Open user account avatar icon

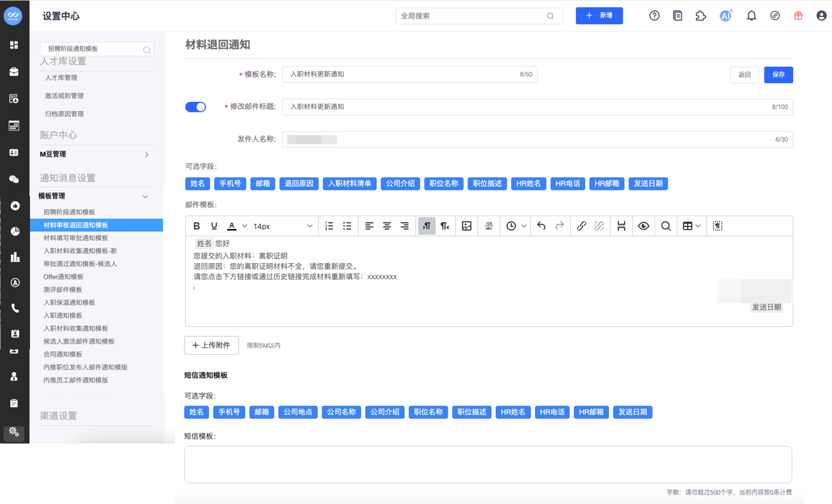822,16
